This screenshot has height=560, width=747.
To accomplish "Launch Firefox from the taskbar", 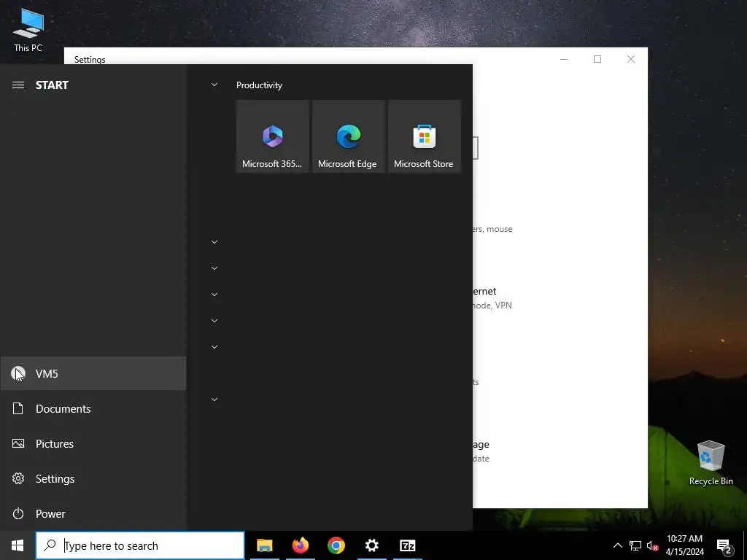I will click(300, 545).
